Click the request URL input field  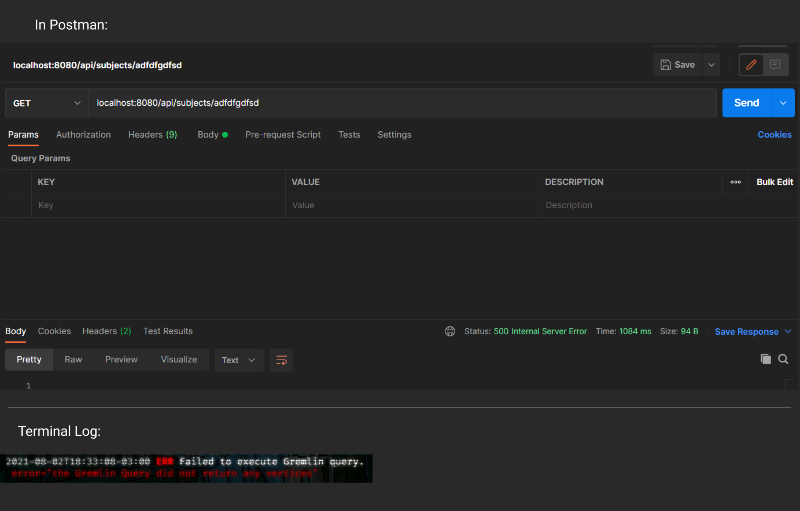(403, 103)
